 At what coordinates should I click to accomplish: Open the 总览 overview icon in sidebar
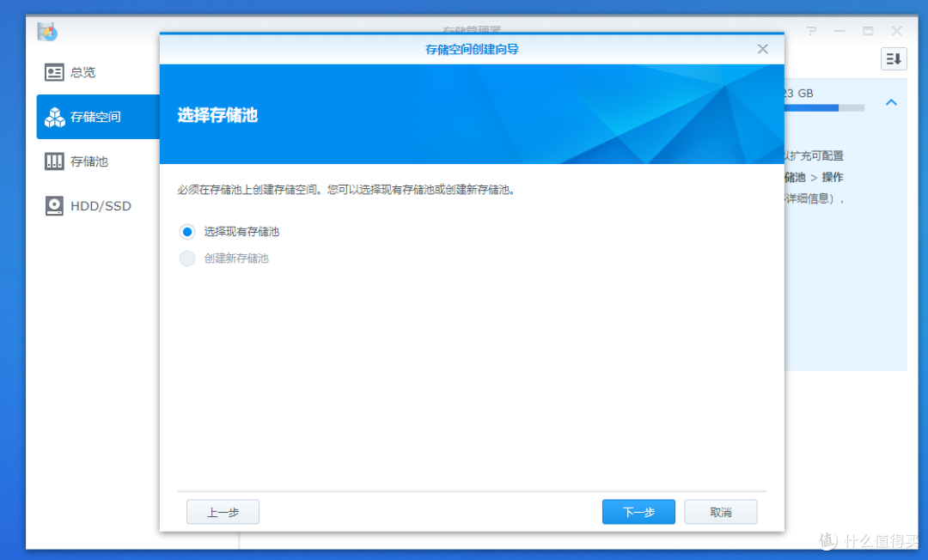pyautogui.click(x=53, y=72)
